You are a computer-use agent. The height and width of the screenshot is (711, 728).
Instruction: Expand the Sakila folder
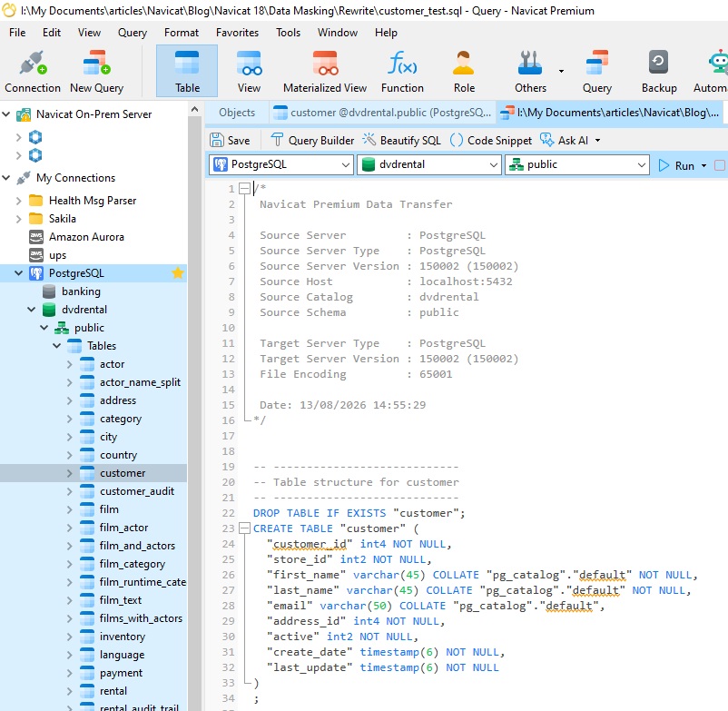click(x=18, y=219)
